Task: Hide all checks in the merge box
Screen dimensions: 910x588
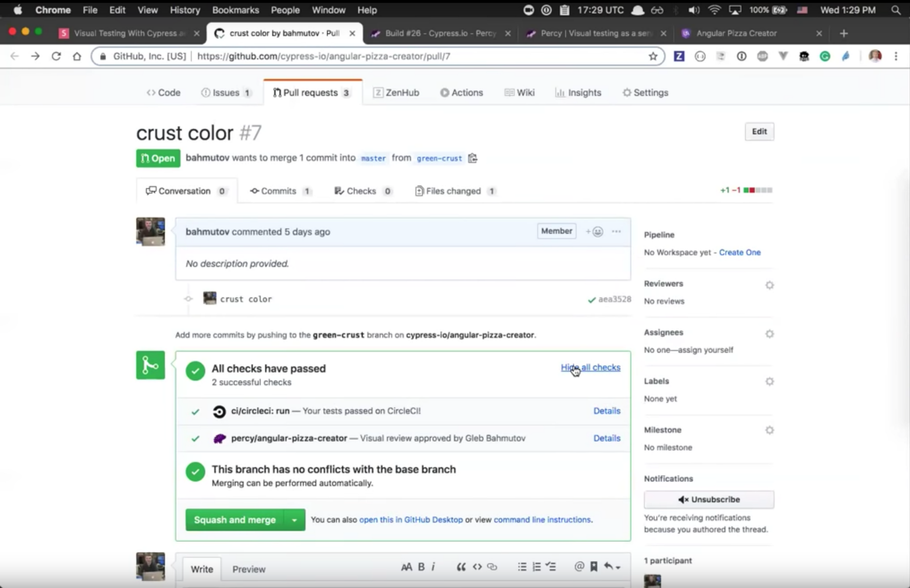Action: coord(590,367)
